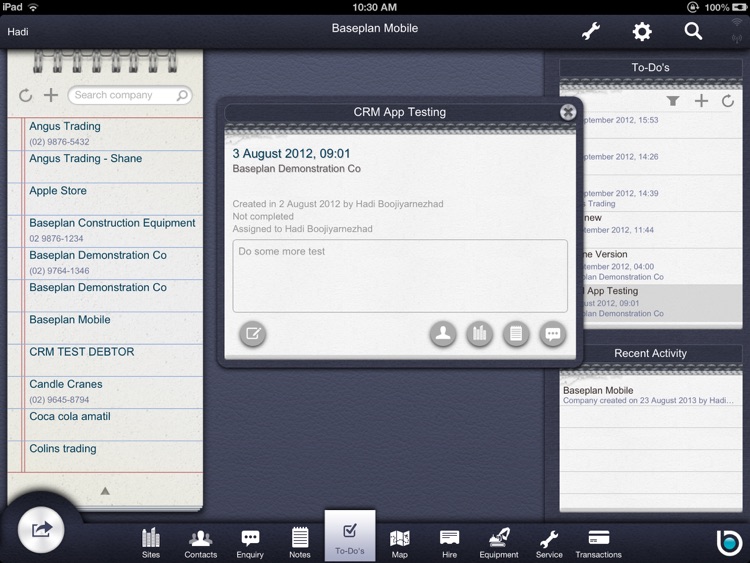Close the CRM App Testing popup

[568, 112]
